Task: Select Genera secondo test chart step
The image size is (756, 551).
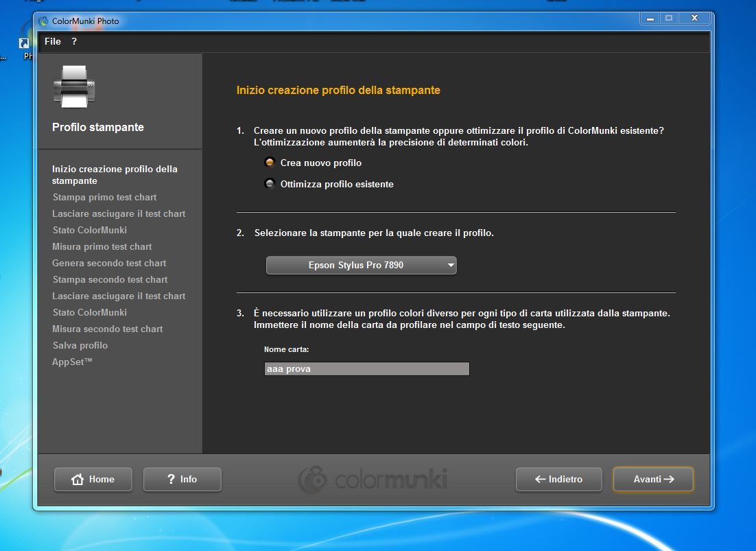Action: 109,263
